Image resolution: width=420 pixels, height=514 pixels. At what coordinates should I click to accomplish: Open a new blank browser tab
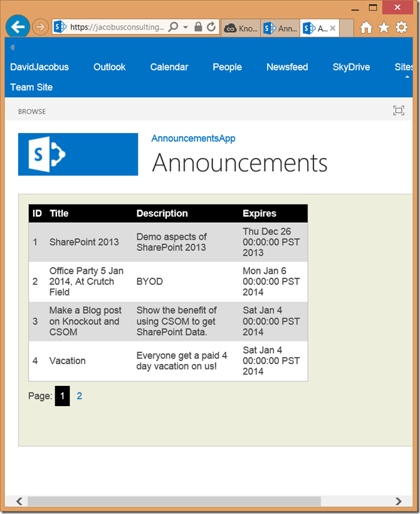point(347,28)
